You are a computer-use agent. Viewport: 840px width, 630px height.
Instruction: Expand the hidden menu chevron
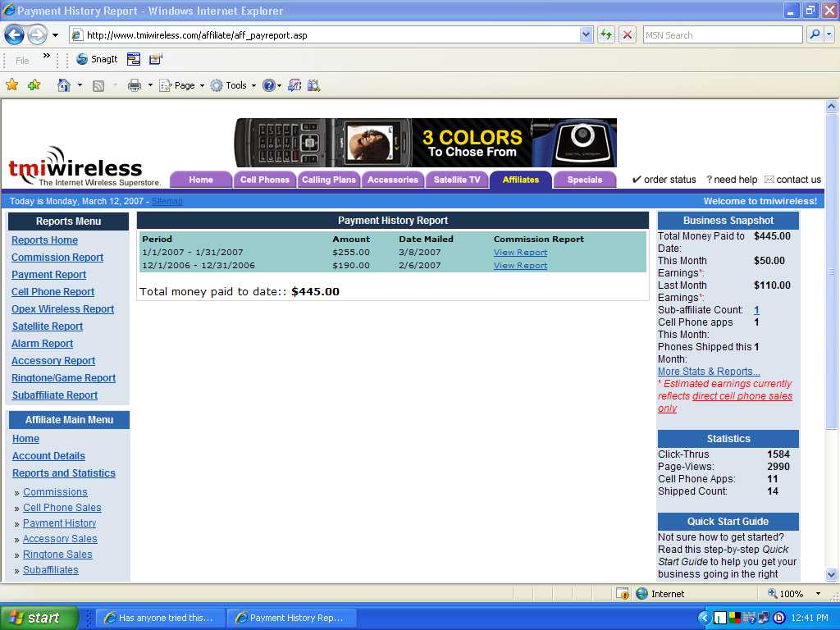click(47, 55)
